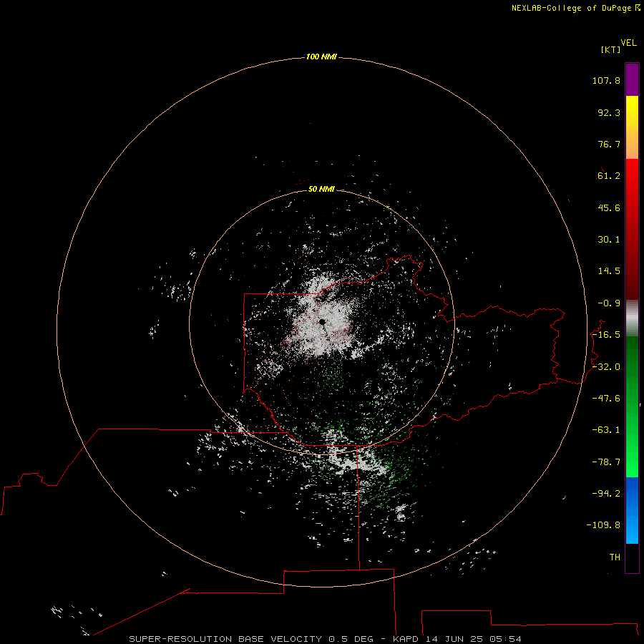The width and height of the screenshot is (644, 644).
Task: Select the 100 NMI range ring label
Action: coord(321,57)
